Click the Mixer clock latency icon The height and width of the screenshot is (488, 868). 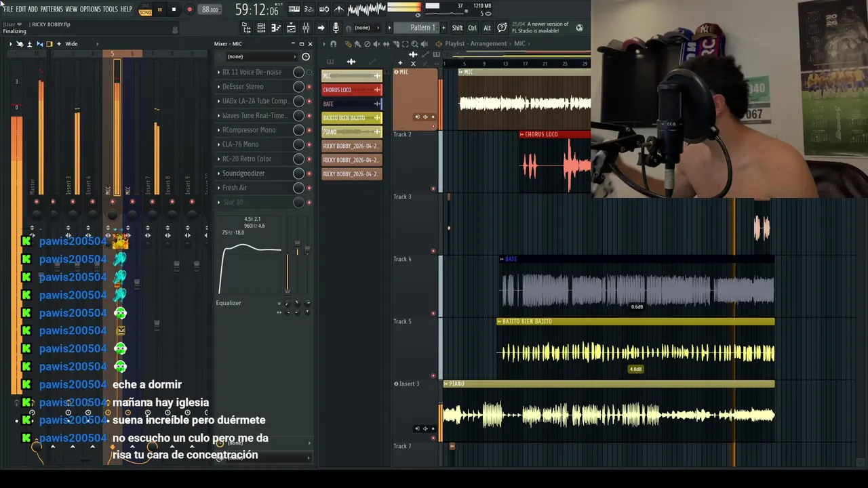coord(306,57)
